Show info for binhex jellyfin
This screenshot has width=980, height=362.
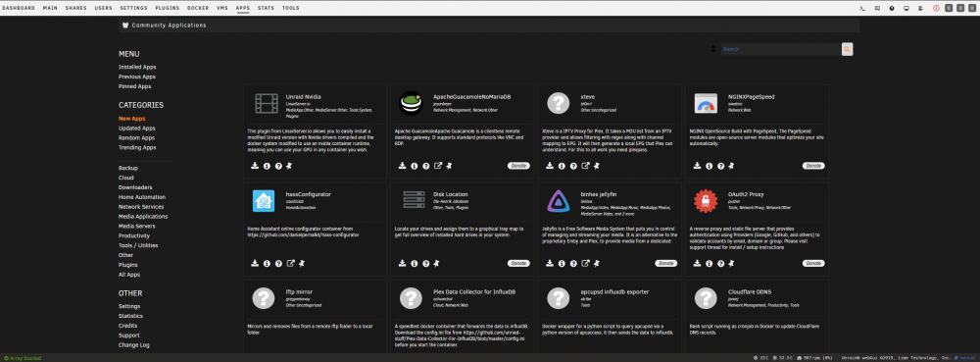[562, 263]
